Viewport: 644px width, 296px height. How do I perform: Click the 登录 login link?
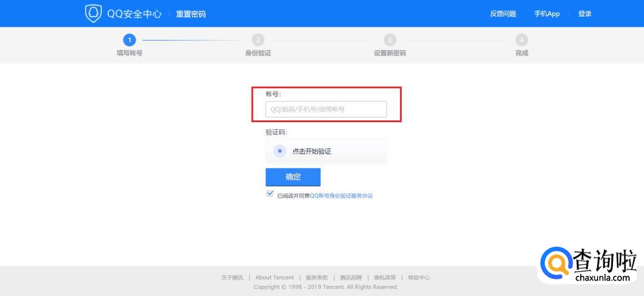(585, 14)
